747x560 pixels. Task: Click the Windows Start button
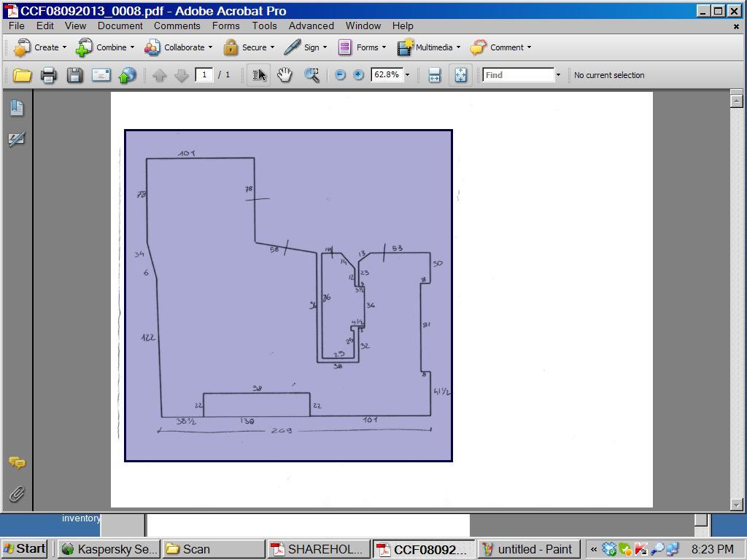pyautogui.click(x=25, y=549)
